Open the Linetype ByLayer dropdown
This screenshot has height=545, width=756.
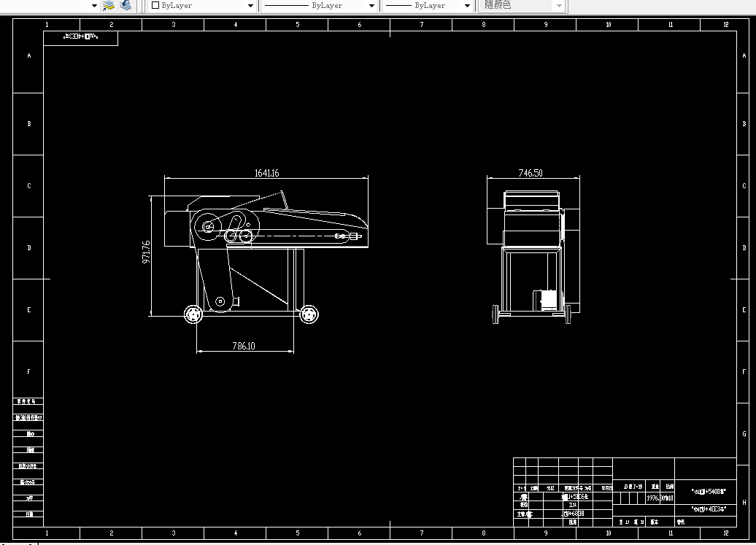pos(371,6)
